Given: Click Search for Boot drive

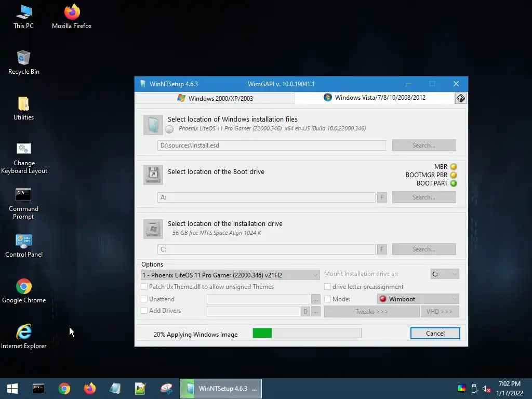Looking at the screenshot, I should click(x=424, y=197).
